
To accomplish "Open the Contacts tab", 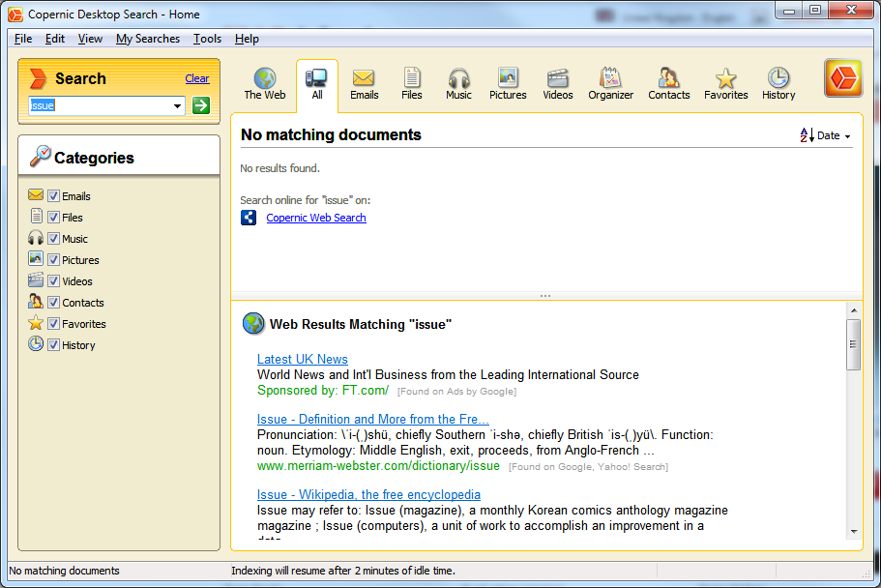I will pyautogui.click(x=668, y=84).
